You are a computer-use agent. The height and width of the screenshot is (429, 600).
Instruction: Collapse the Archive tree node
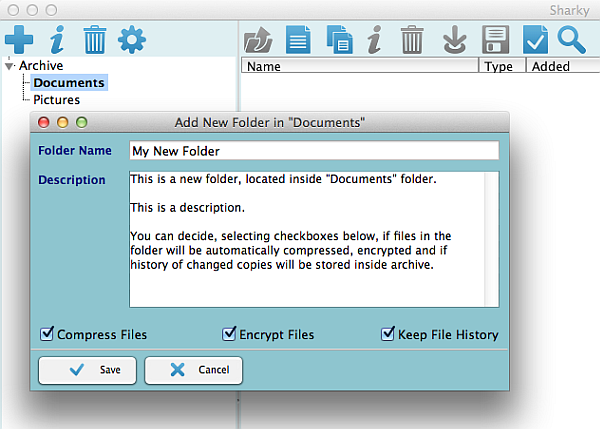[x=9, y=66]
